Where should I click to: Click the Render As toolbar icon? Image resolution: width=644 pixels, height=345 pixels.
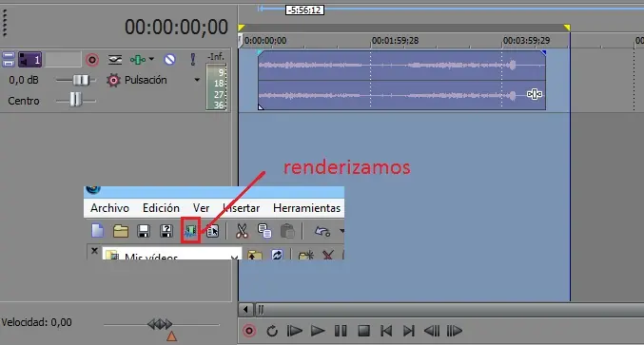[x=190, y=231]
